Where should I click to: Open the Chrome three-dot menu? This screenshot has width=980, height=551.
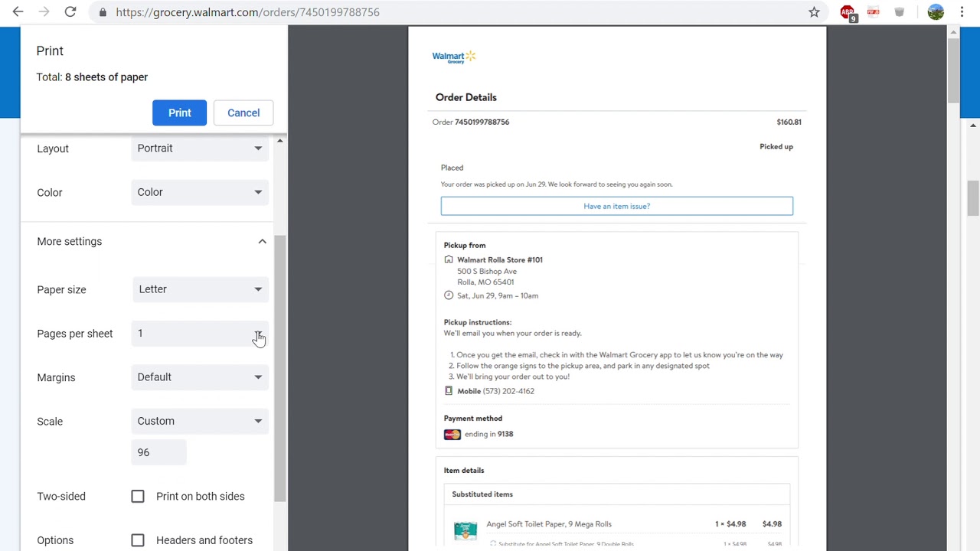(962, 12)
